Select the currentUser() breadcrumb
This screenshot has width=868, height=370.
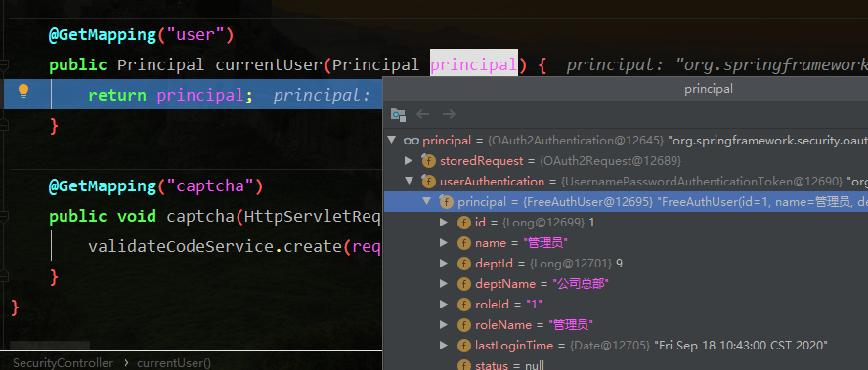[x=174, y=363]
